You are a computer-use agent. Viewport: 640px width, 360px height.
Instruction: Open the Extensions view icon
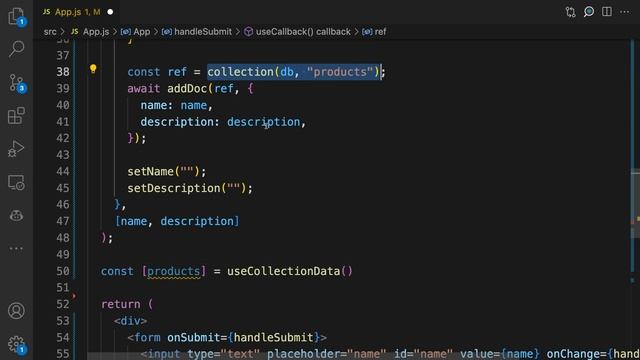click(x=16, y=116)
